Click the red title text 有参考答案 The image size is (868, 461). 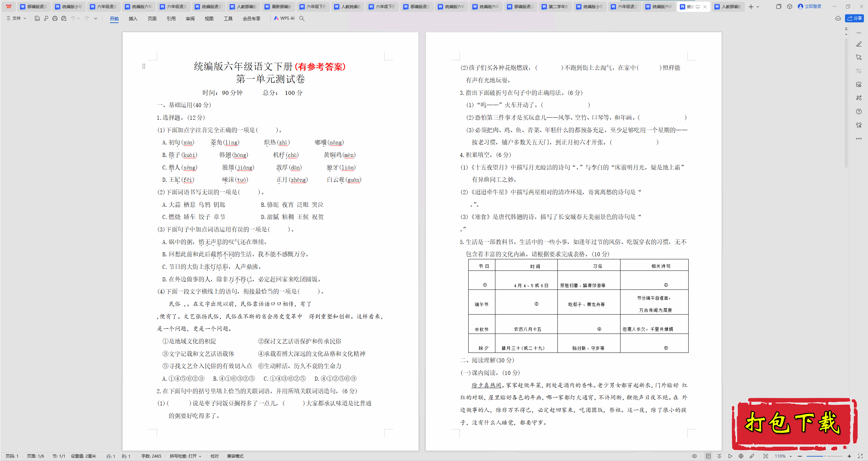tap(320, 66)
